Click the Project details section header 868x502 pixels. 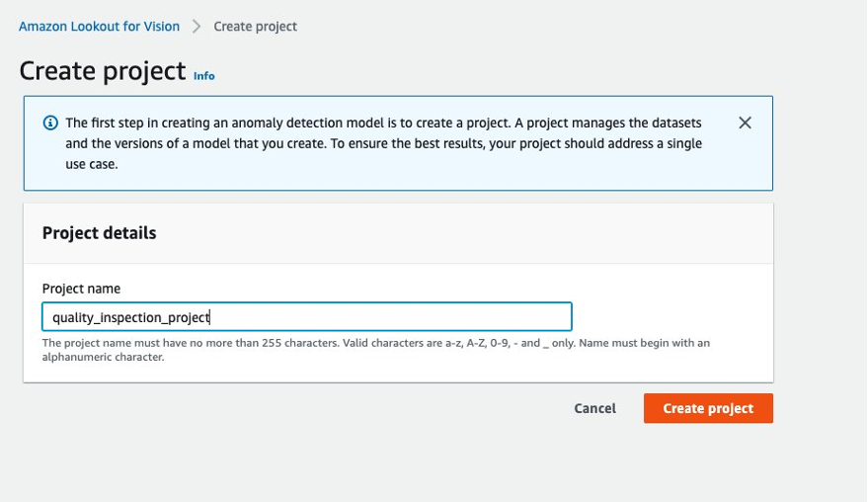(x=99, y=233)
